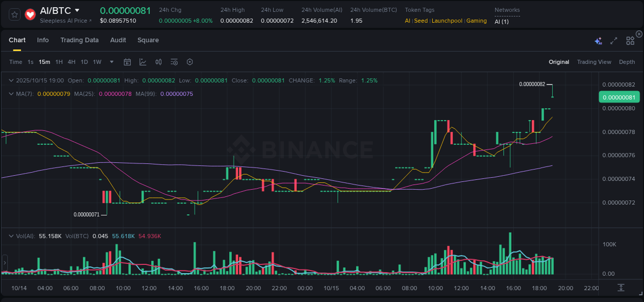
Task: Open the AI assistant icon
Action: pos(598,40)
